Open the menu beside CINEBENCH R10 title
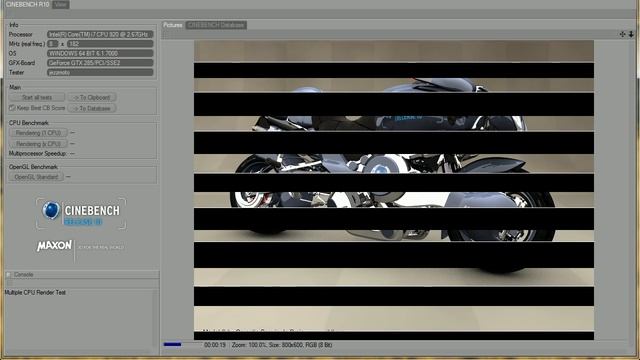 click(x=60, y=4)
